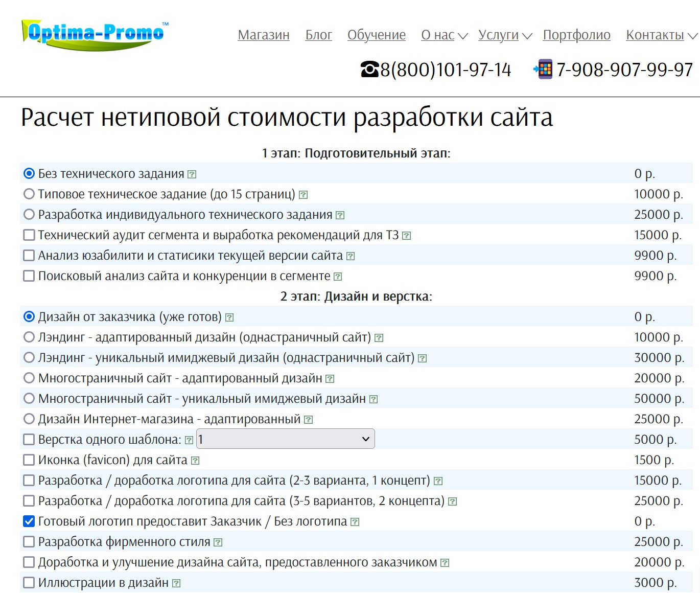Viewport: 700px width, 593px height.
Task: Open help icon for 'Технический аудит сегмента'
Action: coord(407,236)
